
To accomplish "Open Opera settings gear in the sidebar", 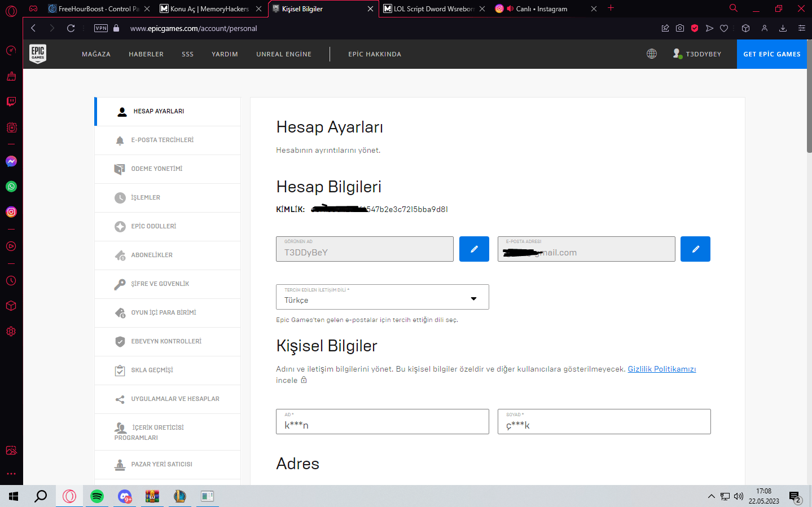I will pyautogui.click(x=11, y=332).
